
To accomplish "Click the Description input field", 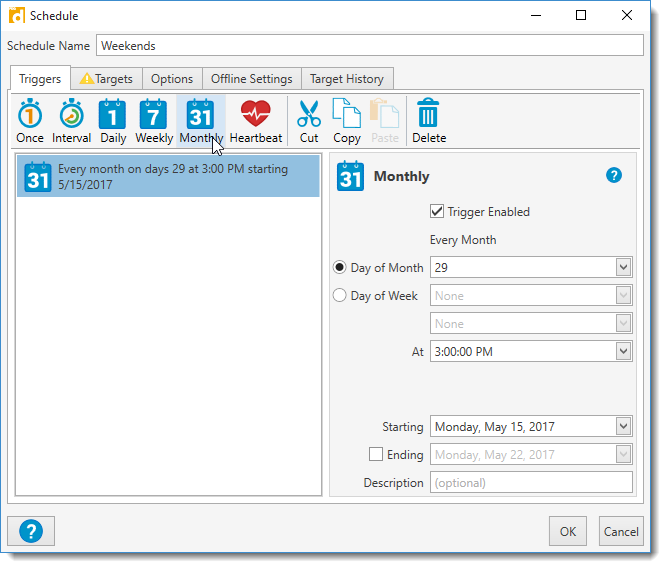I will (x=531, y=483).
